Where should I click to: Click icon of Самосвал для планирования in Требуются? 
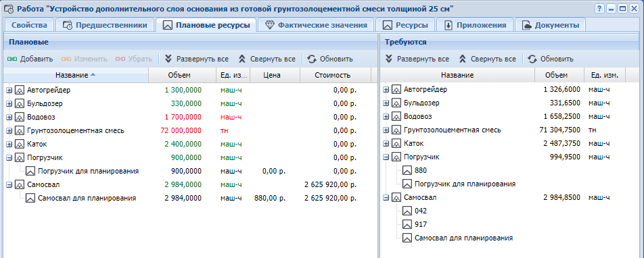point(407,238)
